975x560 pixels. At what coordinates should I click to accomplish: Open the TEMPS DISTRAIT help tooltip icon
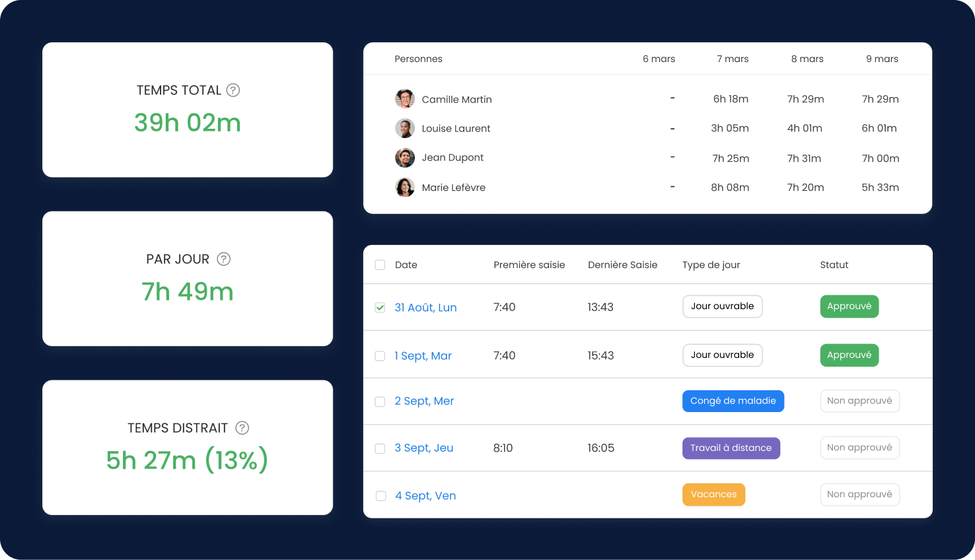click(x=242, y=428)
